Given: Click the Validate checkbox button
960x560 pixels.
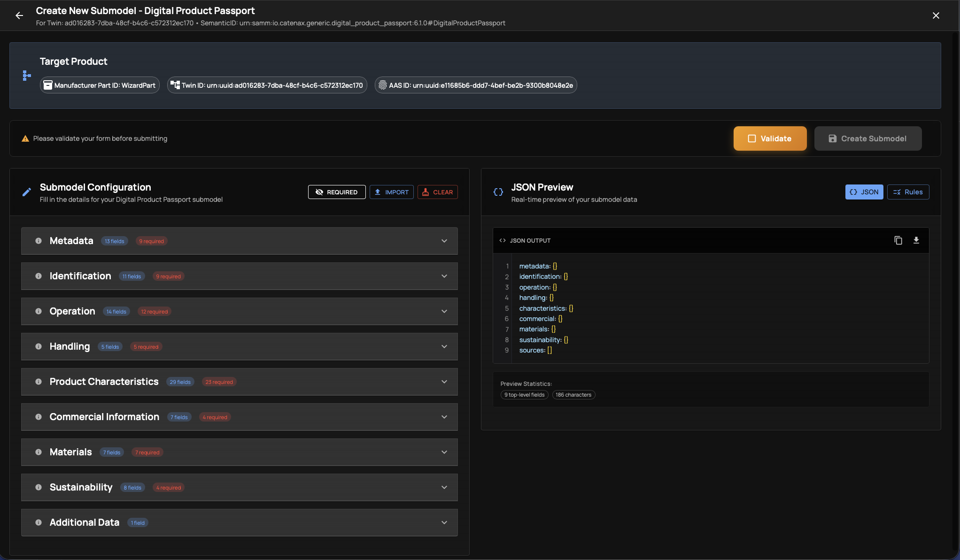Looking at the screenshot, I should (770, 138).
